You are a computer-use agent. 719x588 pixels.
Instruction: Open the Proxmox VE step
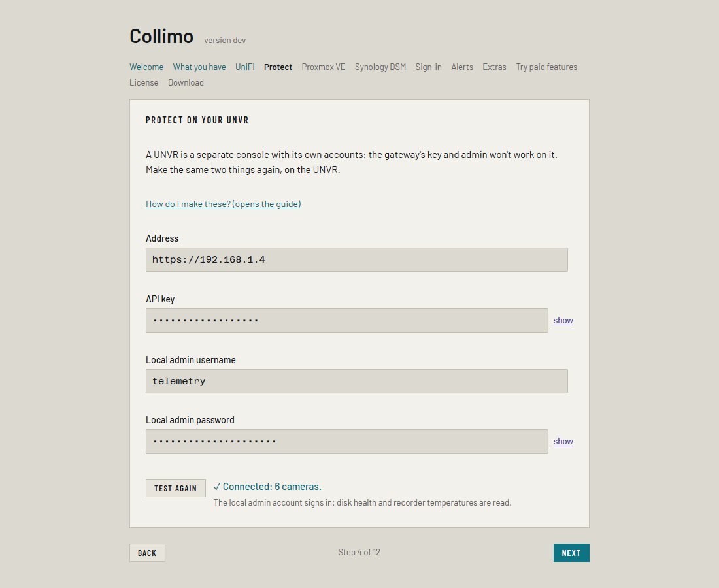pos(324,67)
